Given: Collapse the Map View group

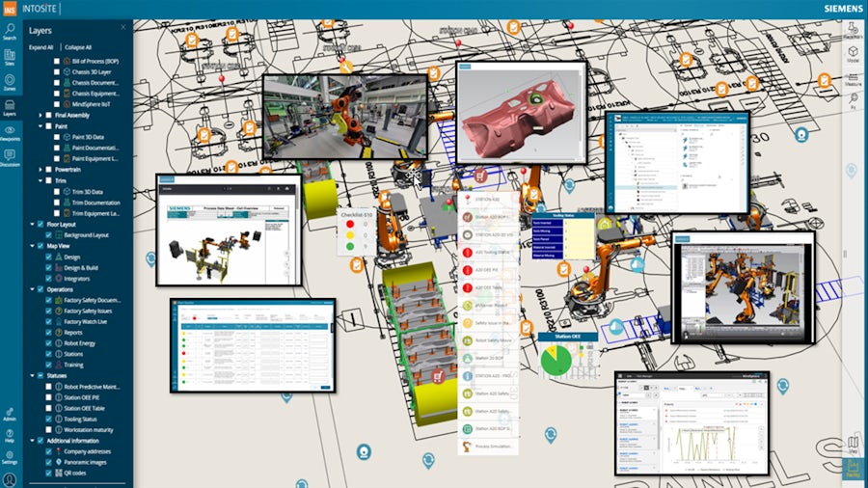Looking at the screenshot, I should [x=32, y=246].
